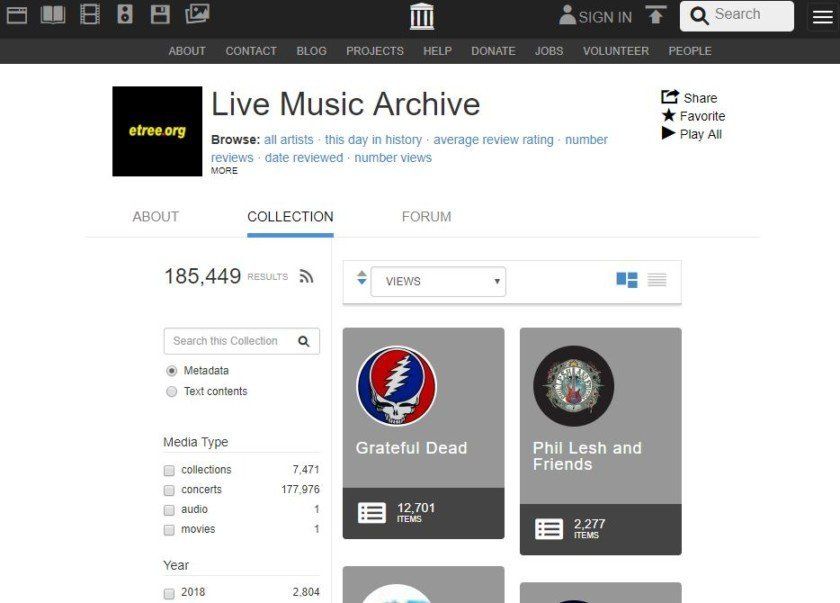Select the Images section icon

[x=197, y=15]
